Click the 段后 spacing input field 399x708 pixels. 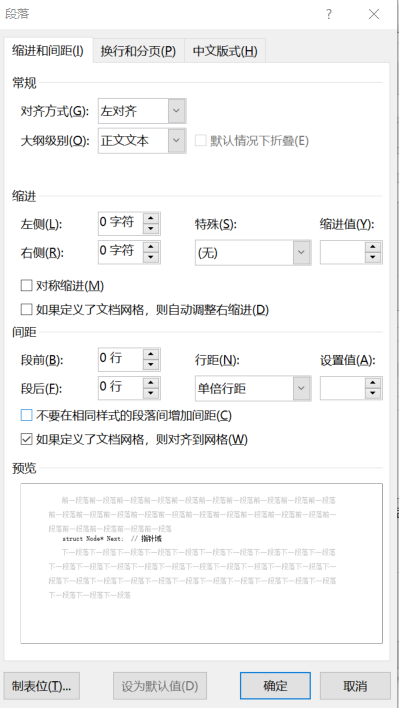121,388
